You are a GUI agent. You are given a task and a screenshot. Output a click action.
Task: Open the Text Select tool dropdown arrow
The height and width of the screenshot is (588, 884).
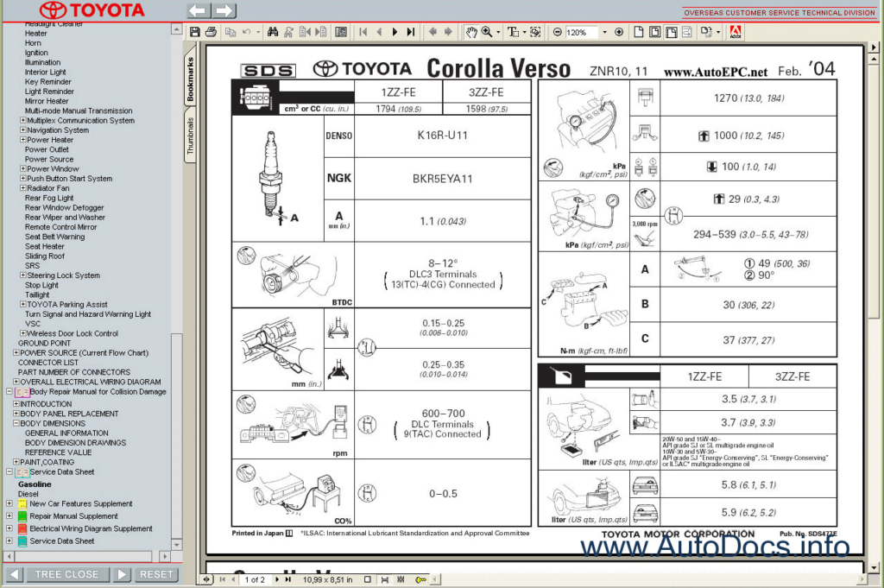pyautogui.click(x=524, y=32)
